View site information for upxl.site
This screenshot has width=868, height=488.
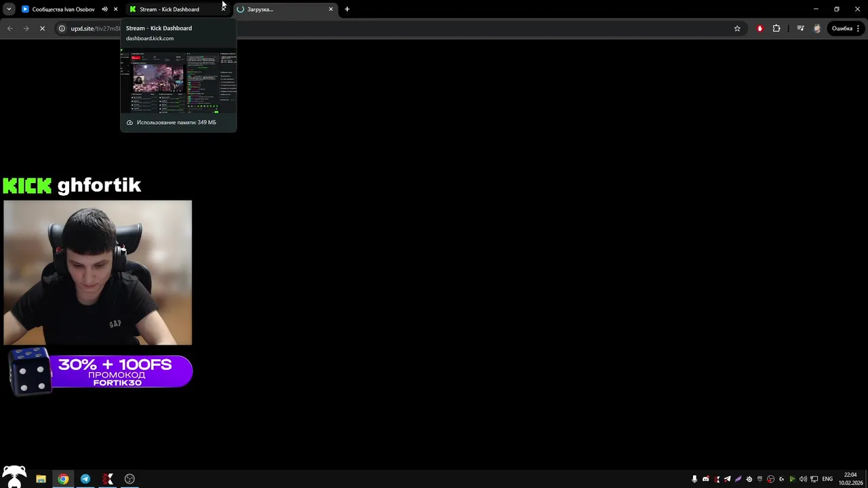62,28
